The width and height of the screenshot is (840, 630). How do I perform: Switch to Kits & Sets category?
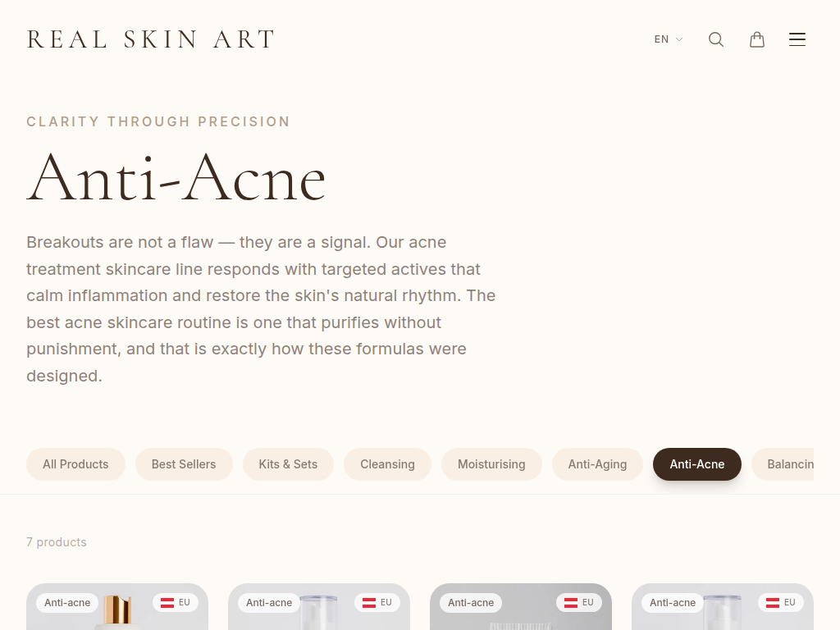click(x=288, y=464)
